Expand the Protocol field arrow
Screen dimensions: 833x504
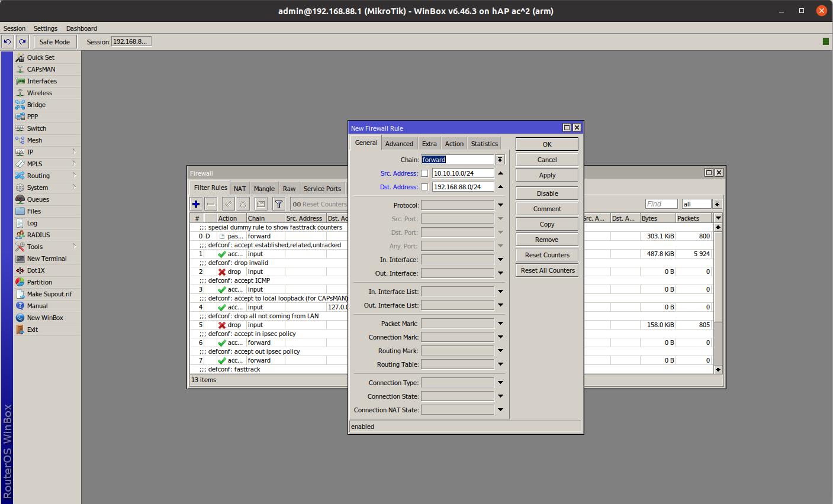click(x=500, y=205)
